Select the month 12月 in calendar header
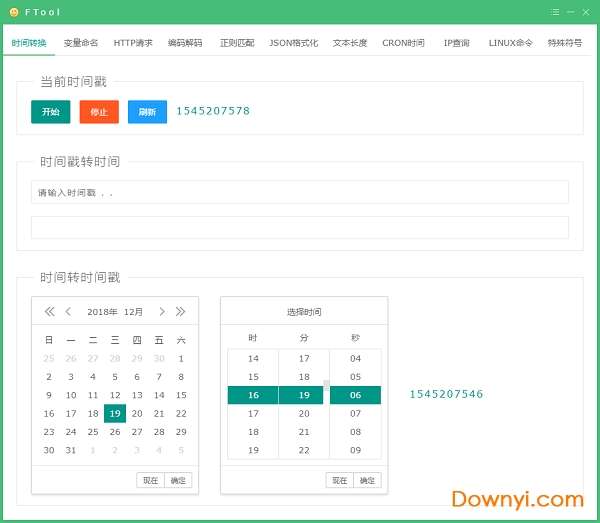 coord(133,312)
